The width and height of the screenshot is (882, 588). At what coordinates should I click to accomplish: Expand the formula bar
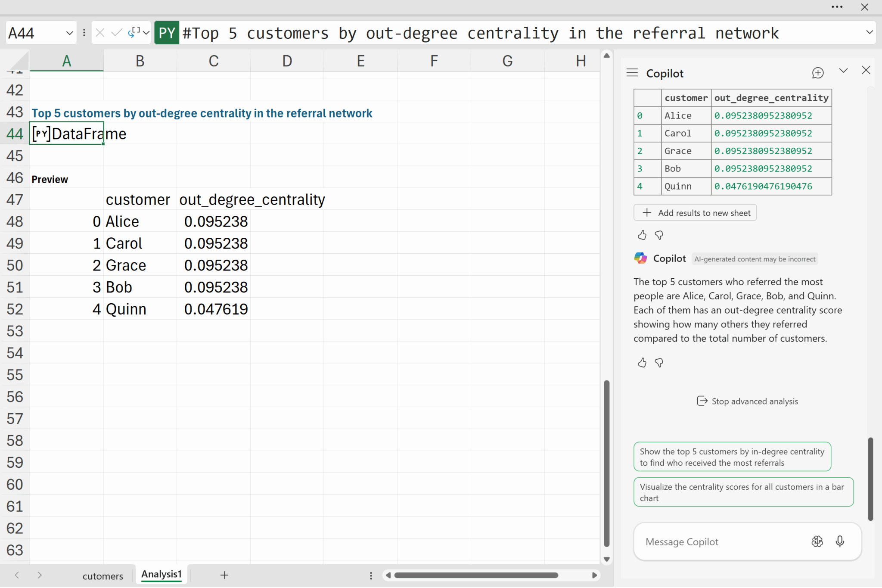(x=869, y=33)
